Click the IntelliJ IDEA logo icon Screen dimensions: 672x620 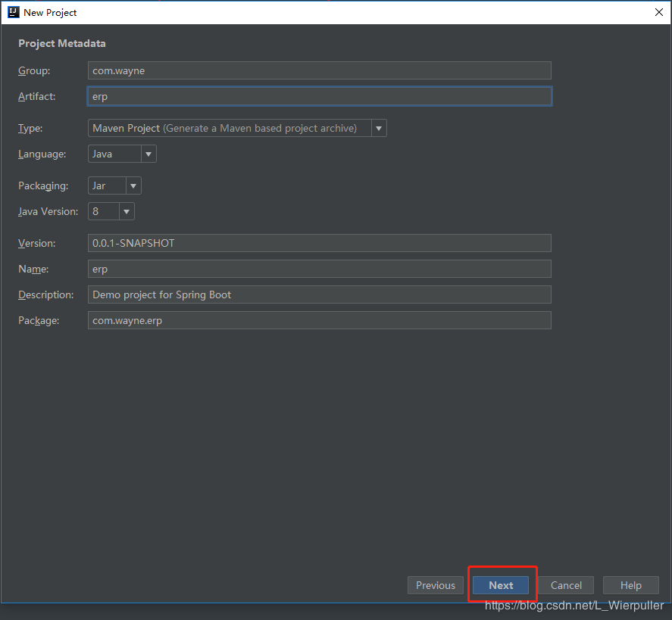point(14,12)
